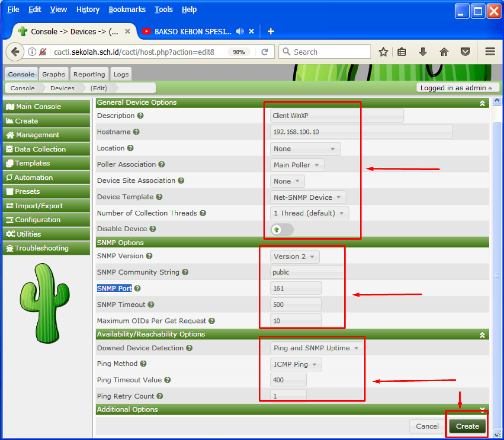Image resolution: width=504 pixels, height=440 pixels.
Task: Go to the Firefox home page icon
Action: (x=444, y=52)
